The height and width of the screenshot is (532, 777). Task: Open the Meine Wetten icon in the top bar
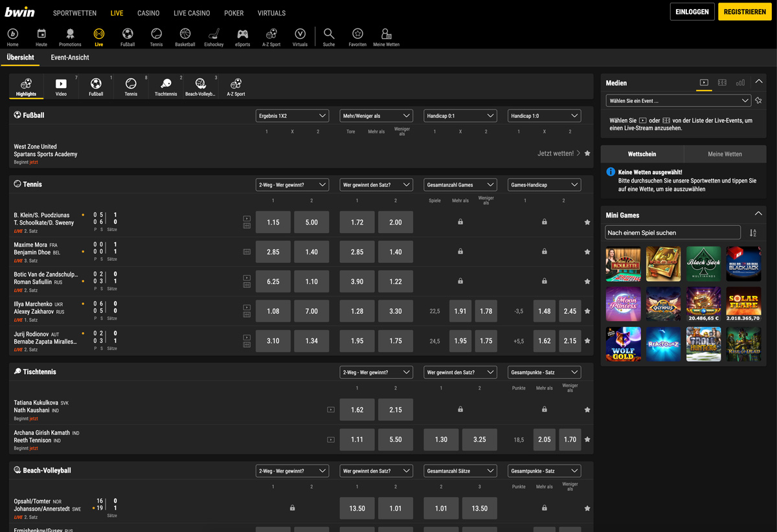click(x=386, y=37)
